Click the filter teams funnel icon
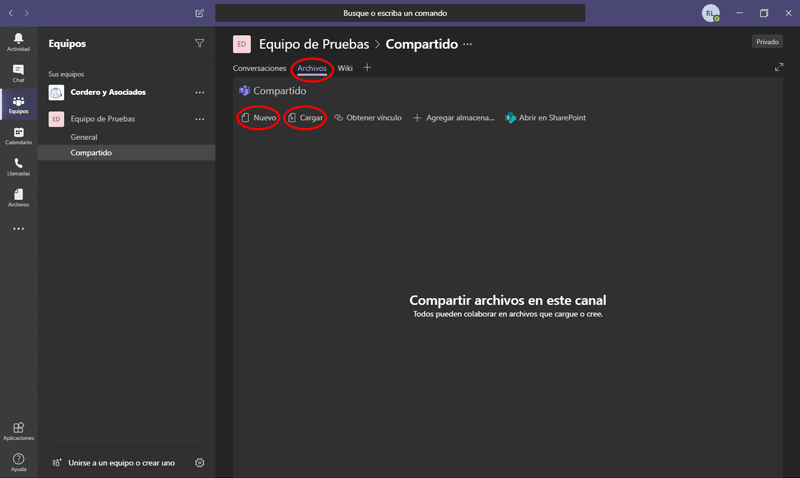800x478 pixels. 199,43
